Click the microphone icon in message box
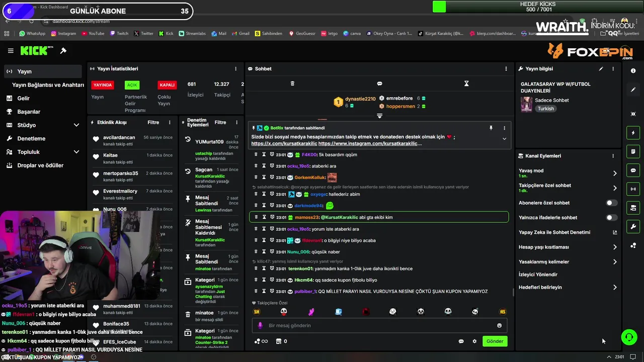Image resolution: width=644 pixels, height=362 pixels. tap(260, 325)
